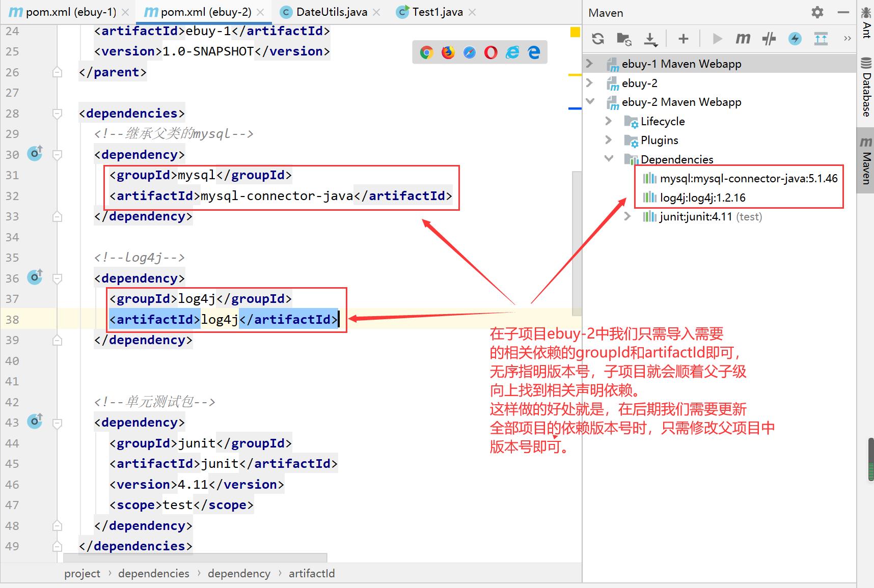Viewport: 874px width, 588px height.
Task: Click Execute Maven Goal m icon
Action: click(x=743, y=39)
